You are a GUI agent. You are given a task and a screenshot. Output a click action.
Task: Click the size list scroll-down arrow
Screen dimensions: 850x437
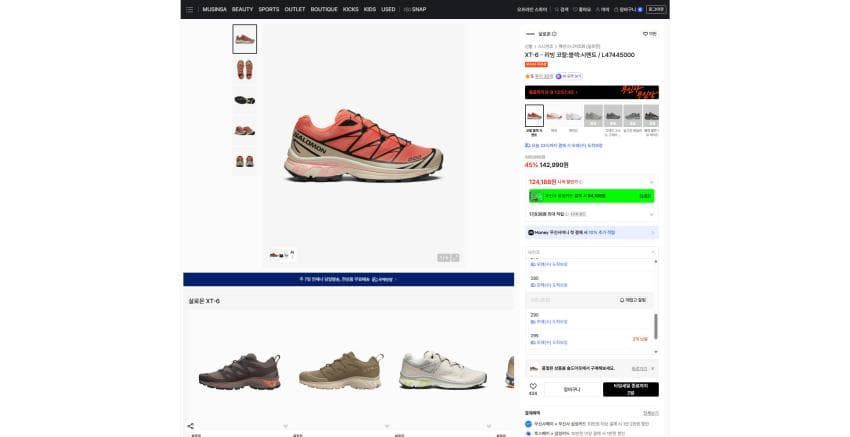point(656,351)
